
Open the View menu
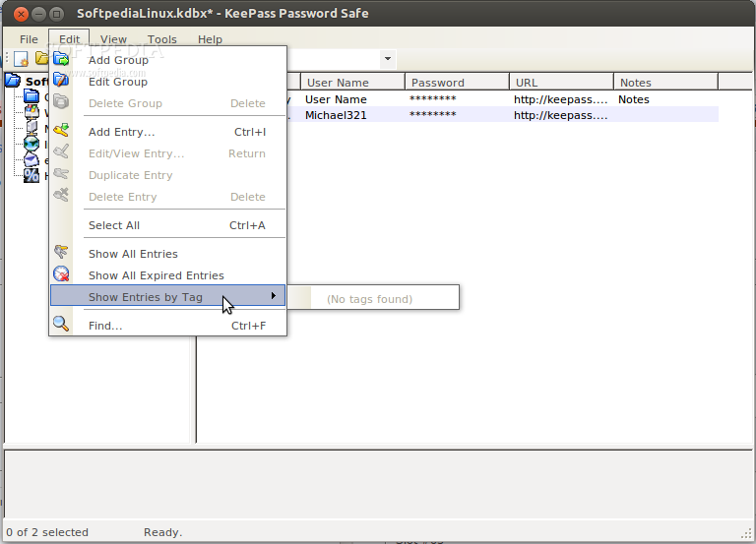(113, 39)
